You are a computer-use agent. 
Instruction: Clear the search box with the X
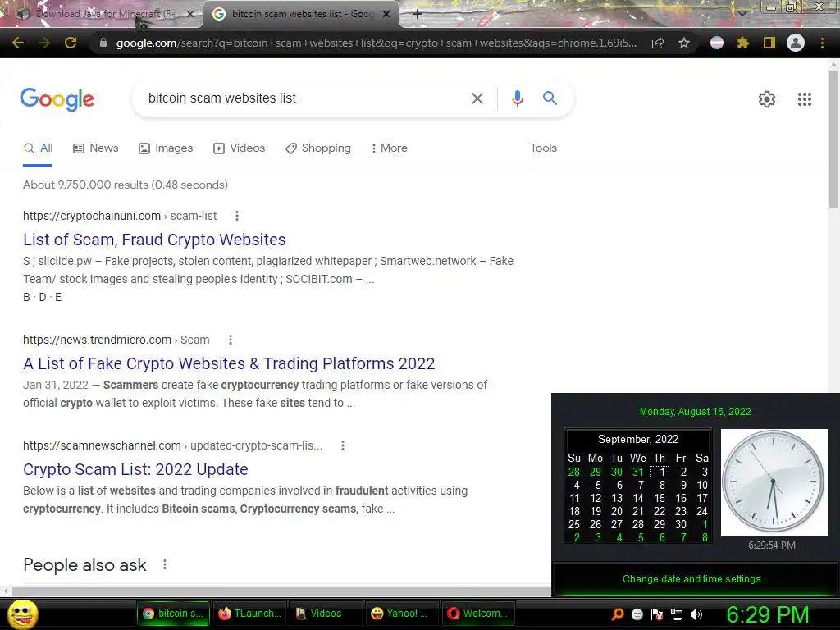click(477, 98)
